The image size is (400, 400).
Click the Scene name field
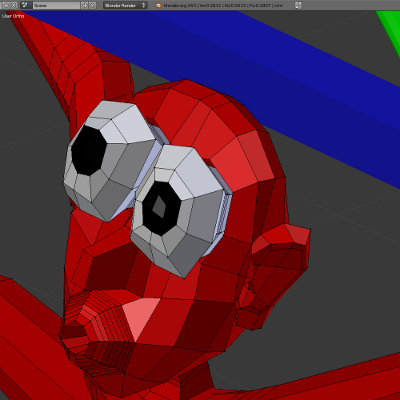(57, 5)
